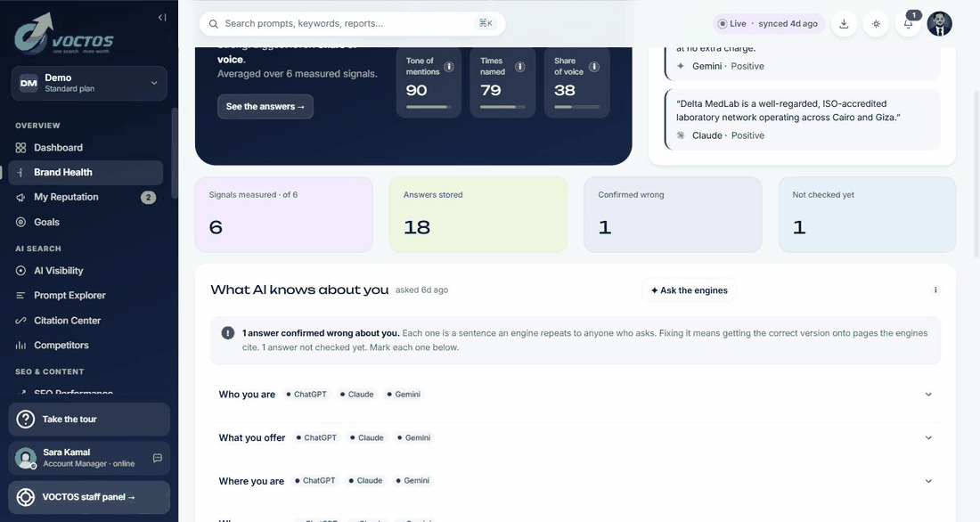Click the Signals measured card

pos(283,215)
